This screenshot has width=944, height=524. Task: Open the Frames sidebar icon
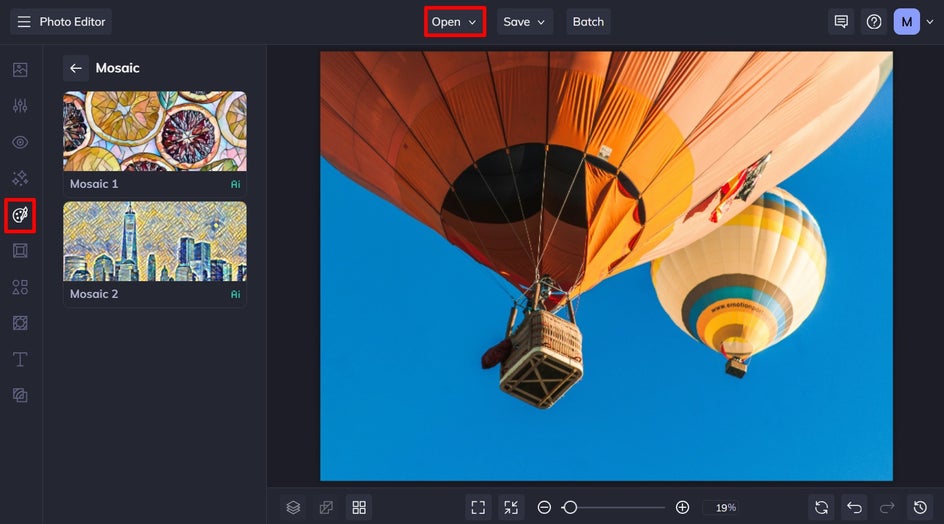tap(20, 251)
